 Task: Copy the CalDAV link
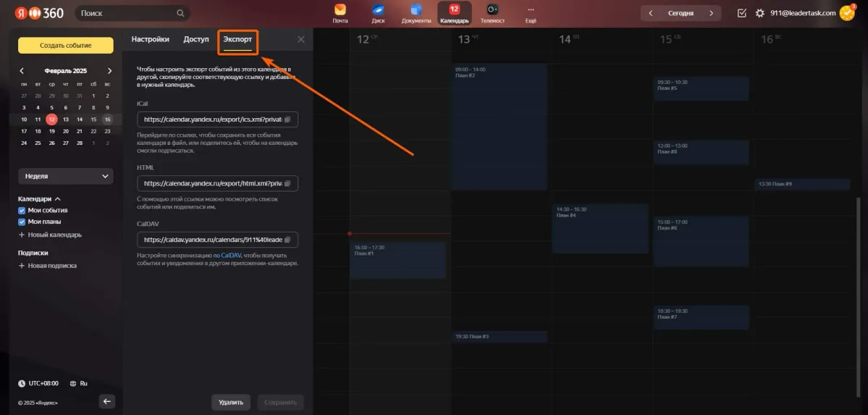[287, 240]
